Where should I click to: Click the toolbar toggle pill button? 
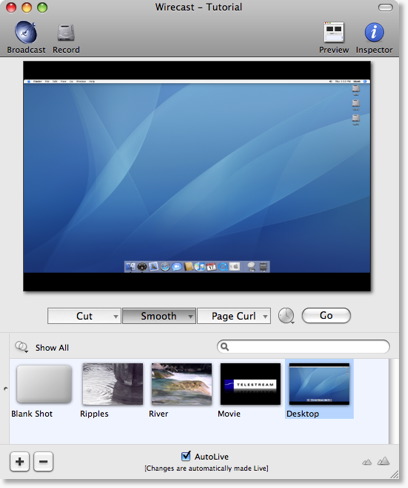tap(385, 7)
